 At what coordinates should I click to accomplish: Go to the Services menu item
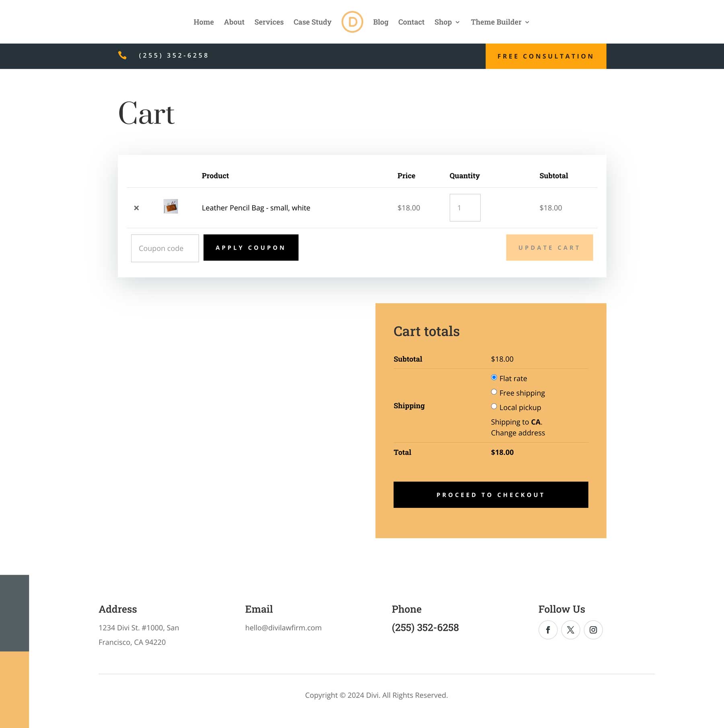[269, 22]
